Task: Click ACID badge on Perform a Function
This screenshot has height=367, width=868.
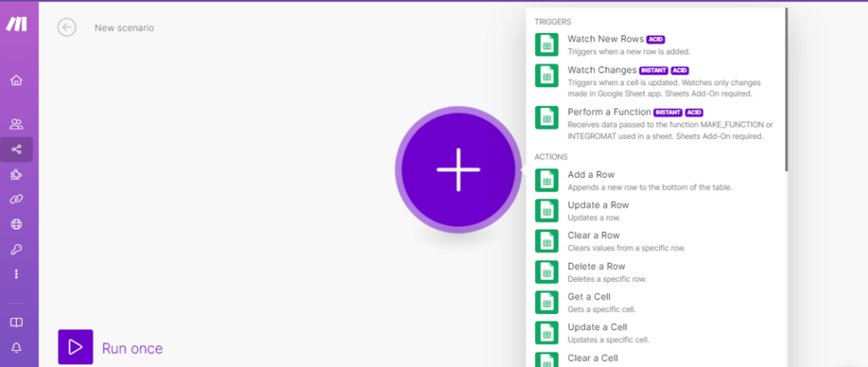Action: (694, 112)
